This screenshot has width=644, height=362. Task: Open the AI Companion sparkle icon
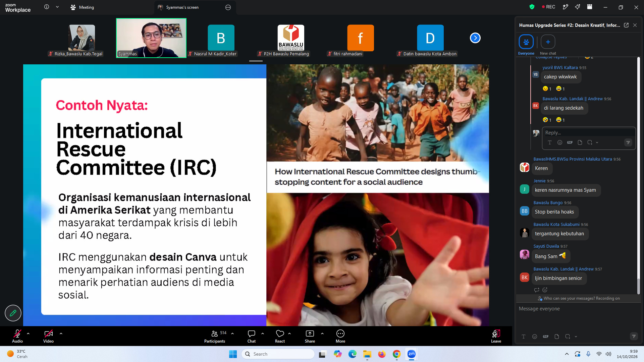(x=578, y=7)
